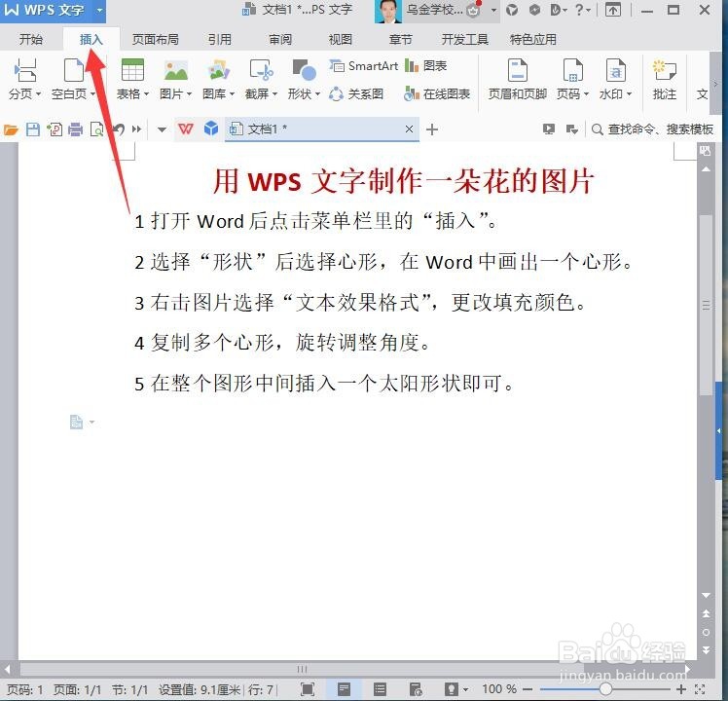Click the open folder icon in quick toolbar
Image resolution: width=728 pixels, height=701 pixels.
click(11, 129)
